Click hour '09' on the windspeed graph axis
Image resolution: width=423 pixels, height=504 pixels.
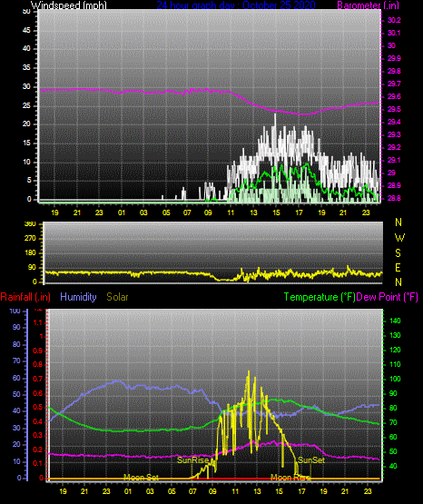(x=208, y=212)
